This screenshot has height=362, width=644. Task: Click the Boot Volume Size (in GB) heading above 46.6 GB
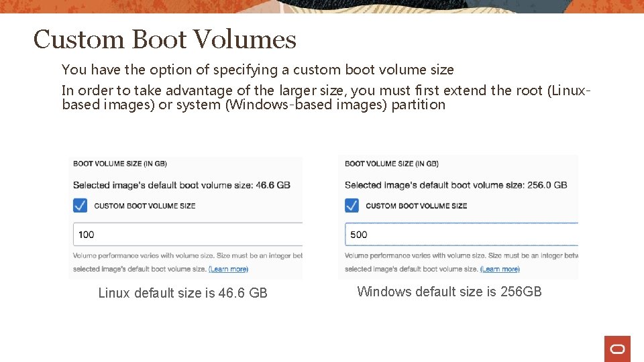point(120,164)
